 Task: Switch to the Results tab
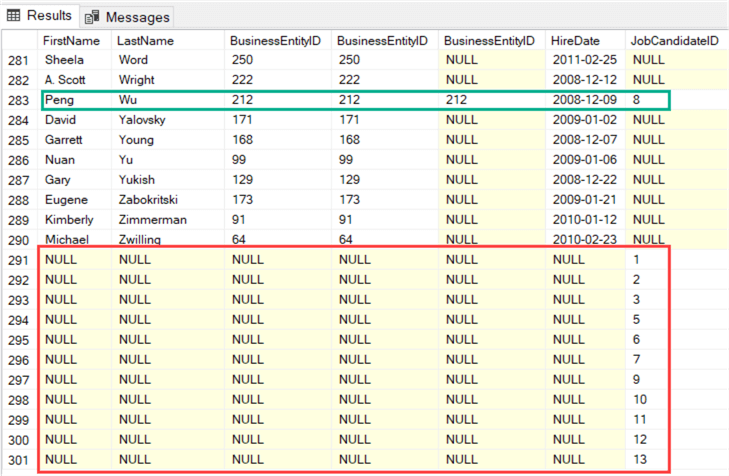[x=40, y=15]
